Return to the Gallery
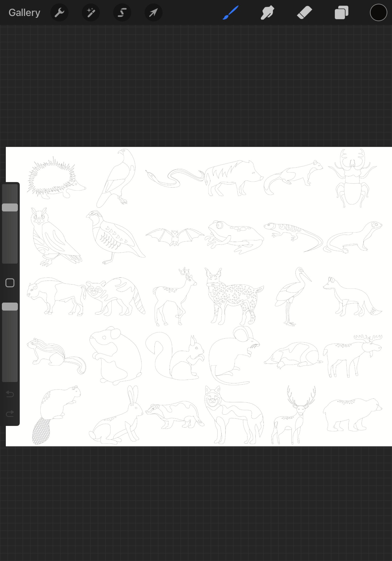The height and width of the screenshot is (561, 392). 24,12
